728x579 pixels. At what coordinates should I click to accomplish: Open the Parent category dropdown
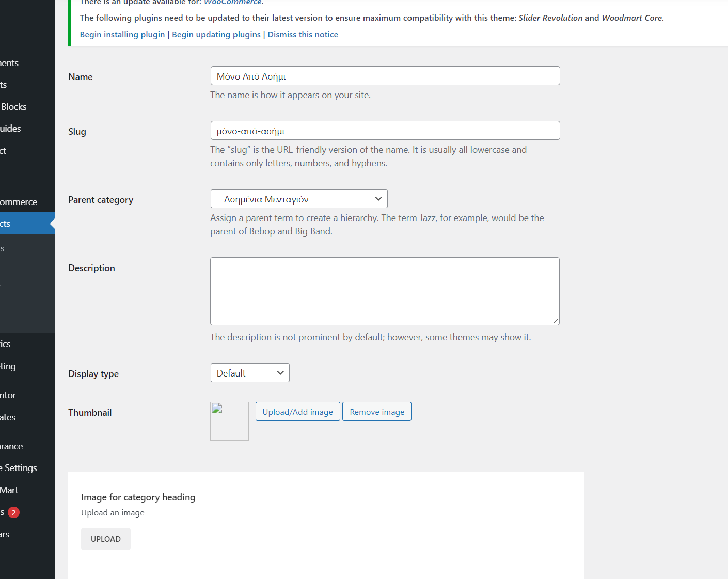coord(299,199)
